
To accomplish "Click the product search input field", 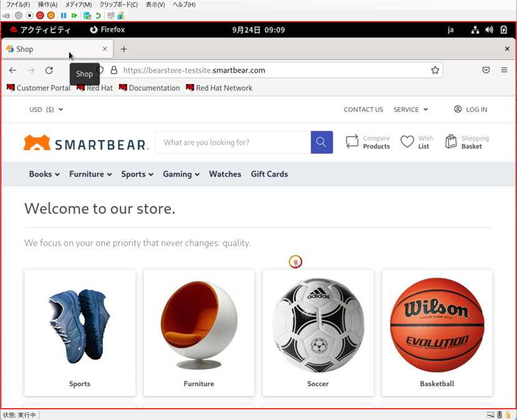I will (x=233, y=142).
